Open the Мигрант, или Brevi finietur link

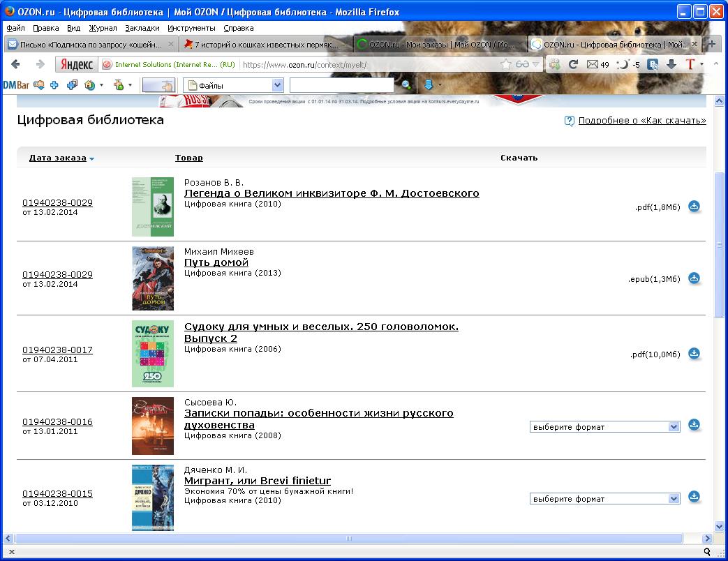click(258, 481)
